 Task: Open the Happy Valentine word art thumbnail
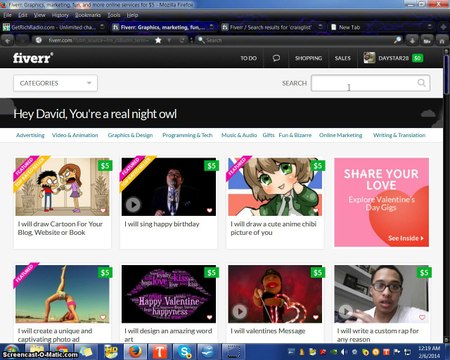click(169, 294)
